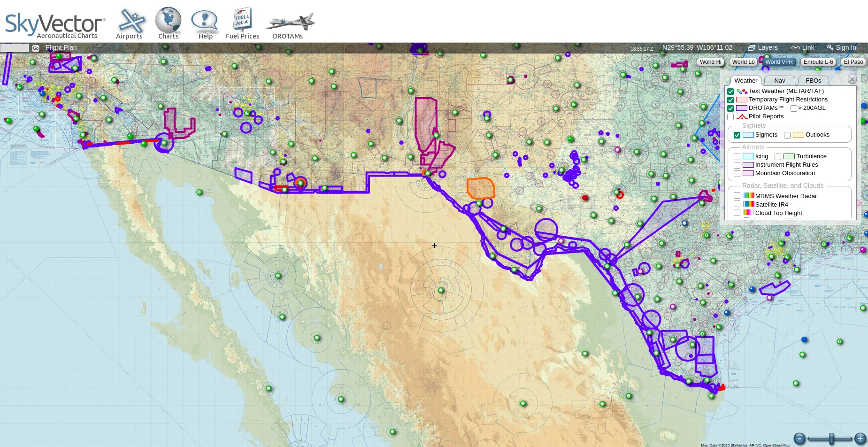The image size is (868, 447).
Task: Open the Link dropdown
Action: pyautogui.click(x=803, y=47)
